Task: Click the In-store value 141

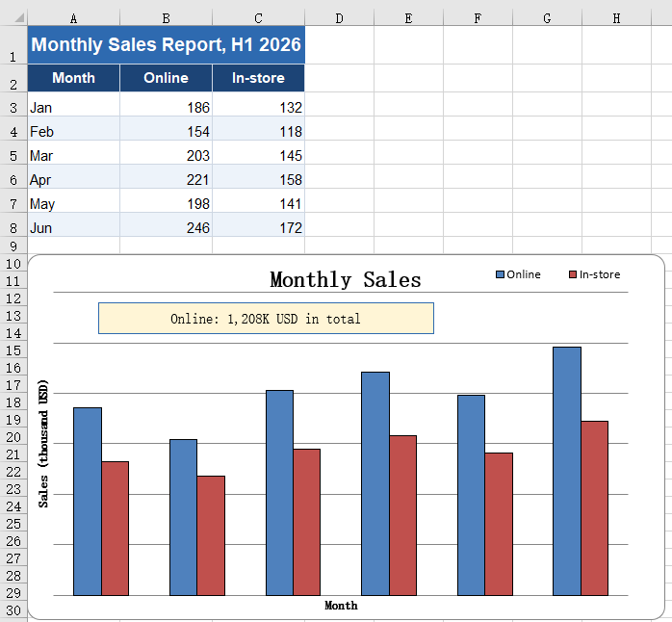Action: [258, 200]
